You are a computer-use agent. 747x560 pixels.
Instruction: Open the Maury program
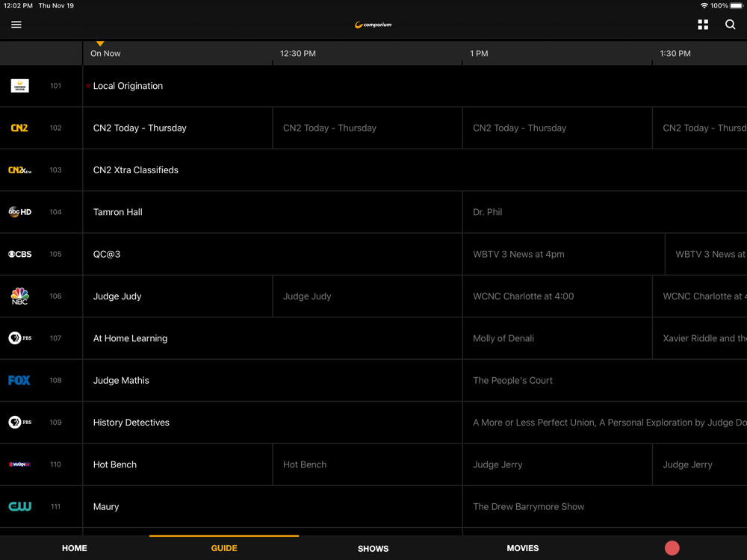[273, 506]
